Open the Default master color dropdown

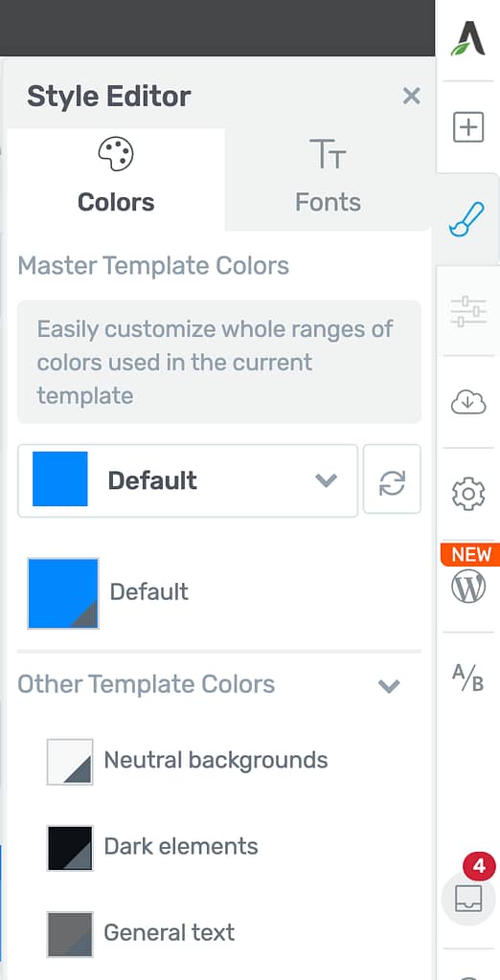(188, 480)
